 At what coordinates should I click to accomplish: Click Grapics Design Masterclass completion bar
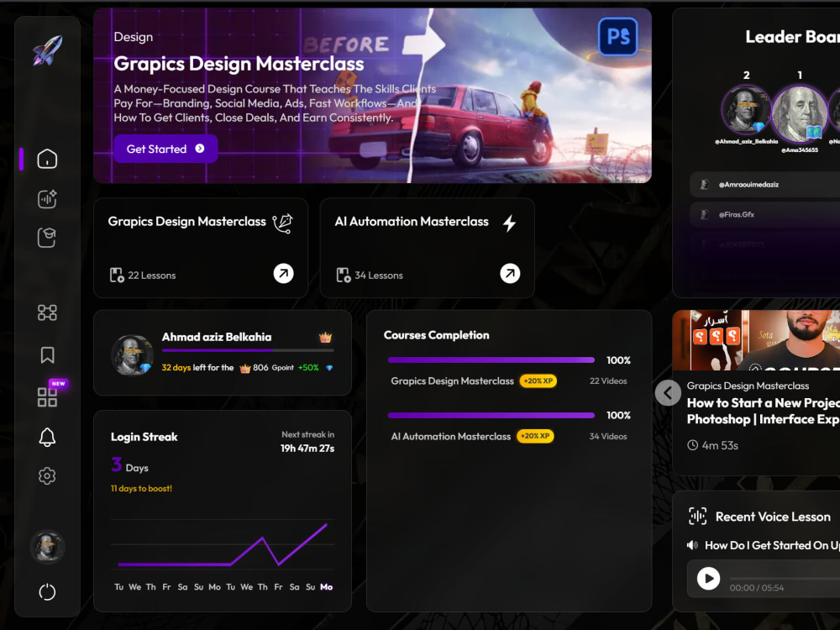(491, 360)
